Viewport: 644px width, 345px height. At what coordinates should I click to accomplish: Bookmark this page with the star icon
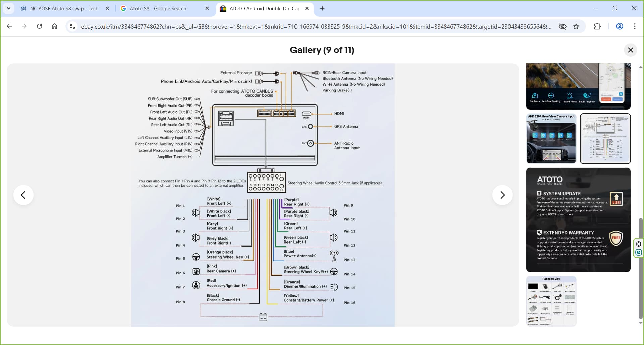pyautogui.click(x=576, y=26)
